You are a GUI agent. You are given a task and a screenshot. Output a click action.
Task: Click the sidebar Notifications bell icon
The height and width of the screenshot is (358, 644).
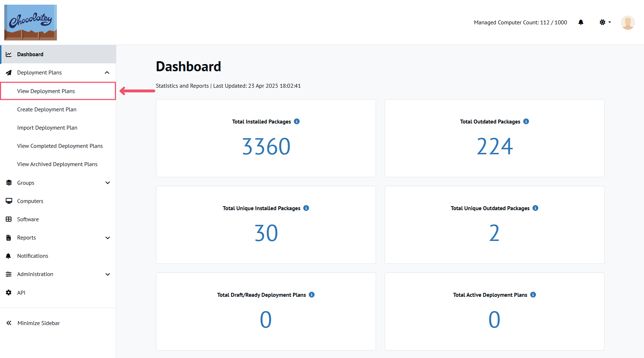click(8, 256)
